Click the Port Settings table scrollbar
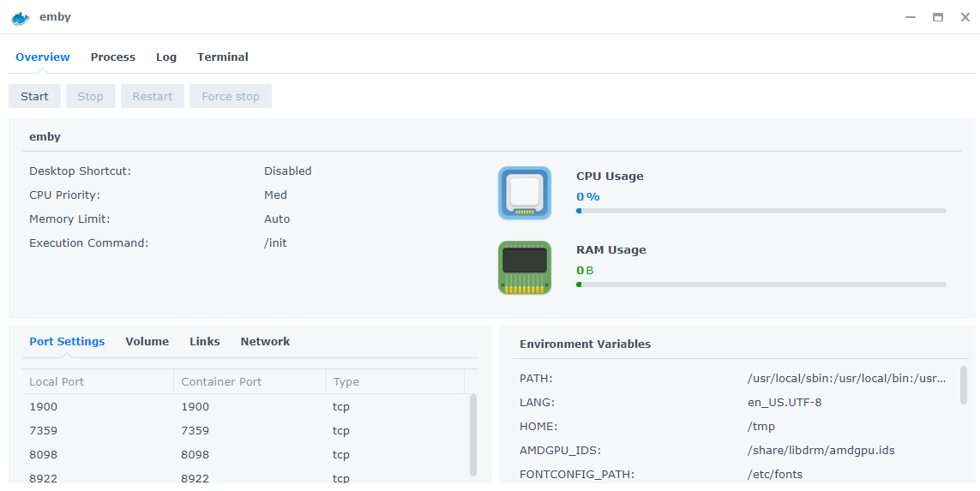This screenshot has height=491, width=980. [x=473, y=434]
